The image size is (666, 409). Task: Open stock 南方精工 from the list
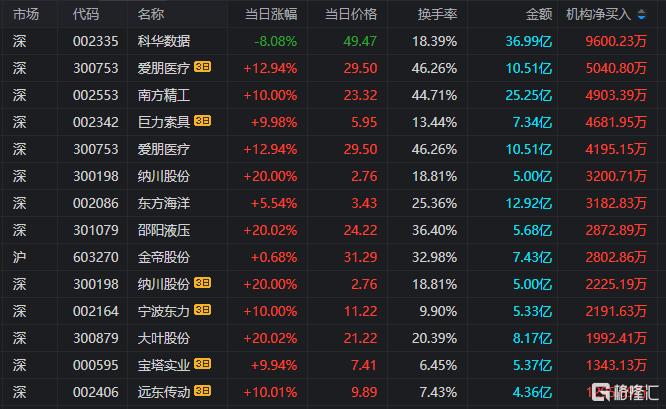[x=164, y=96]
